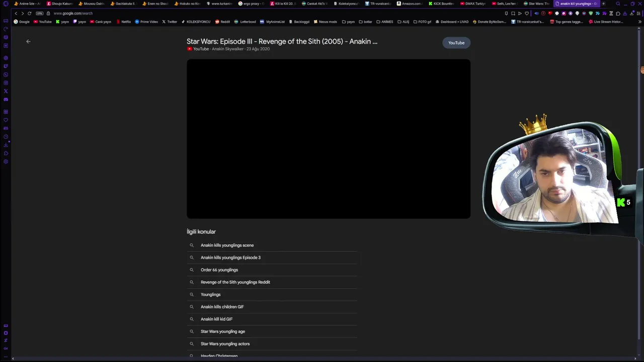
Task: Go forward with the browser forward arrow
Action: point(22,14)
